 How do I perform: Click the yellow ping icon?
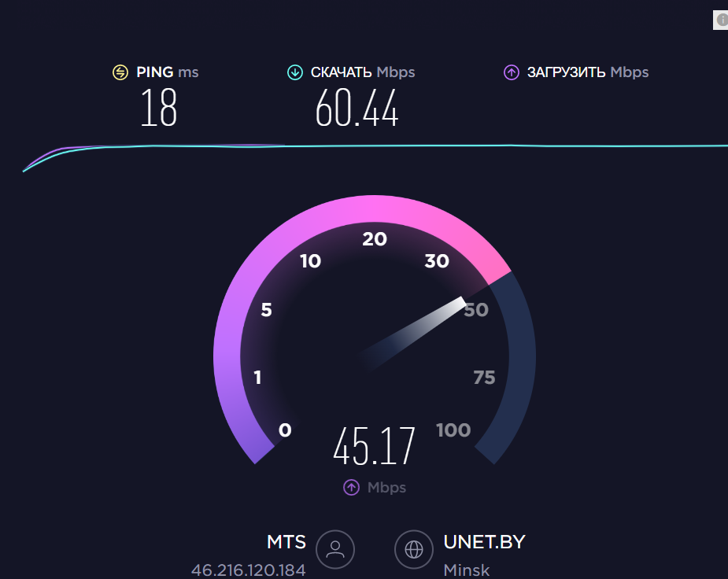coord(120,72)
